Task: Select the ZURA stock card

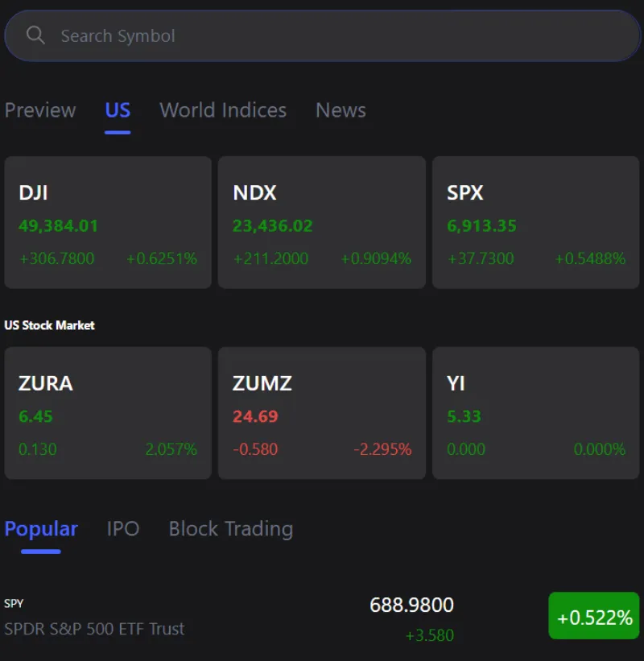Action: (x=108, y=413)
